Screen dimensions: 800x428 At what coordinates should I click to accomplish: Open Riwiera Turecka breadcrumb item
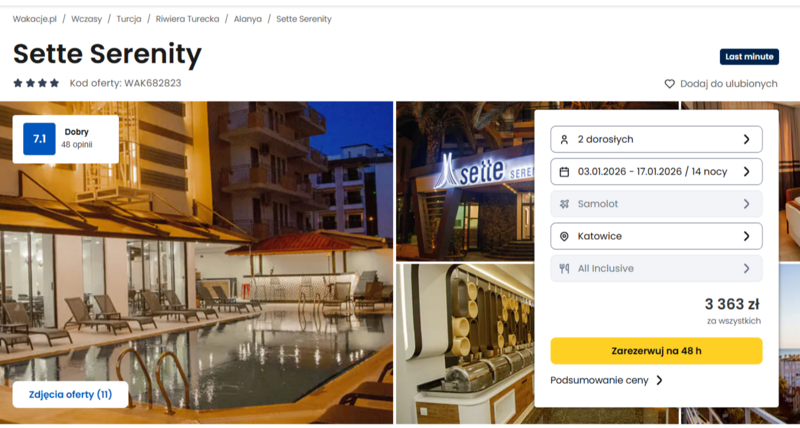(187, 19)
